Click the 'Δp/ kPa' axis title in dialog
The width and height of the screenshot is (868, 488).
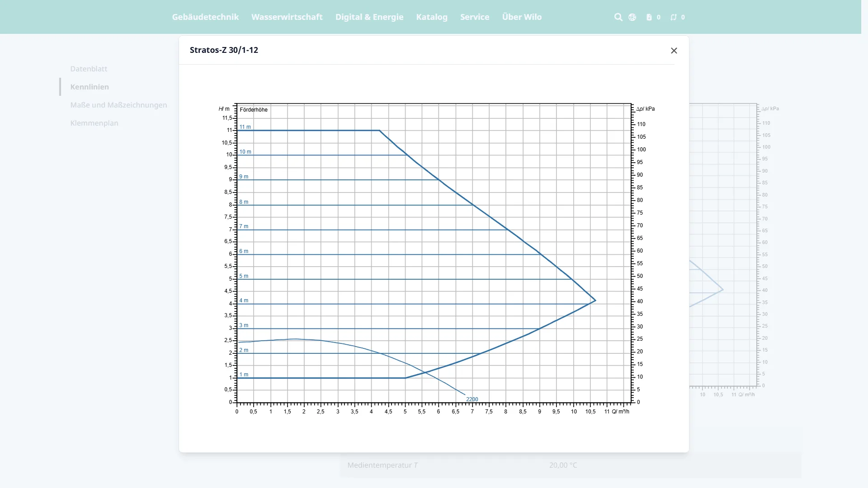click(x=645, y=109)
